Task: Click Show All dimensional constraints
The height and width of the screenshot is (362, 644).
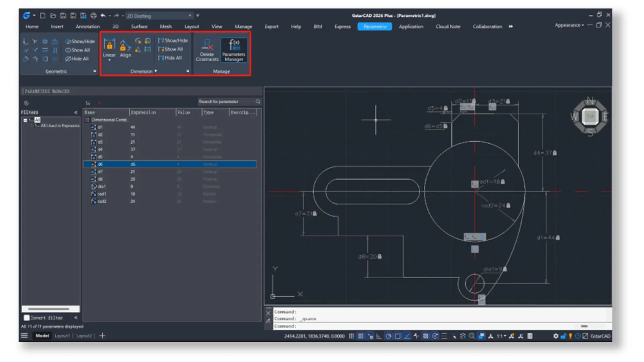Action: pyautogui.click(x=171, y=49)
